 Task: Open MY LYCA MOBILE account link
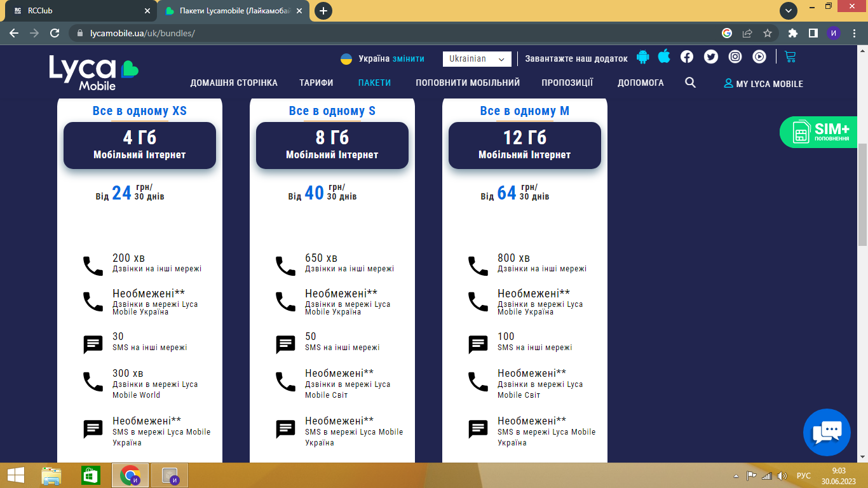tap(763, 83)
